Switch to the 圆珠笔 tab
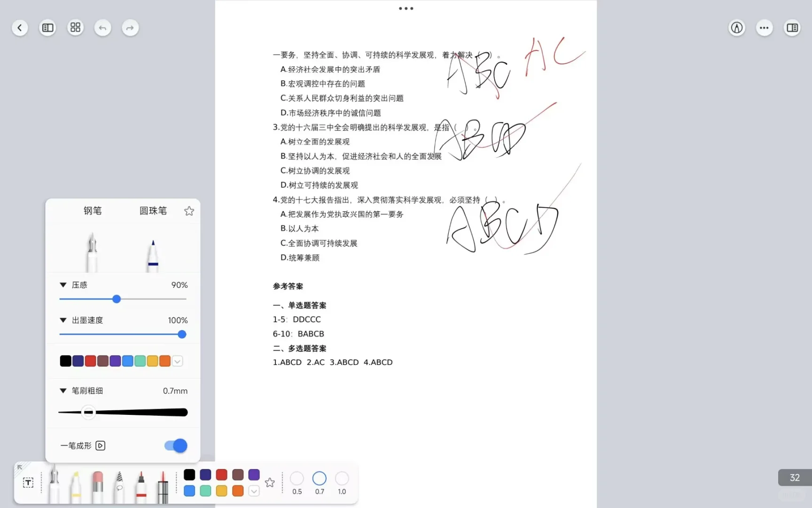The width and height of the screenshot is (812, 508). click(153, 211)
